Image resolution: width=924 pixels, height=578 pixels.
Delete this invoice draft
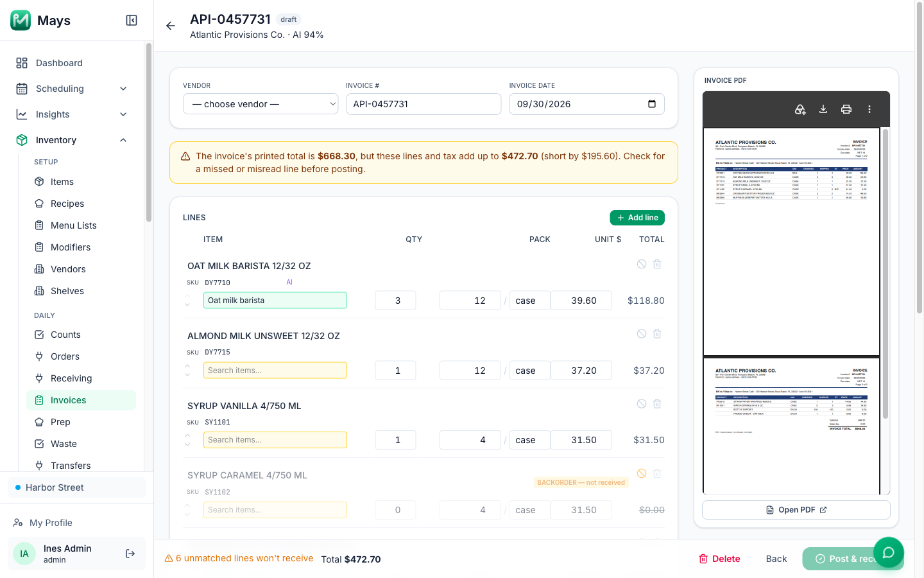coord(719,559)
